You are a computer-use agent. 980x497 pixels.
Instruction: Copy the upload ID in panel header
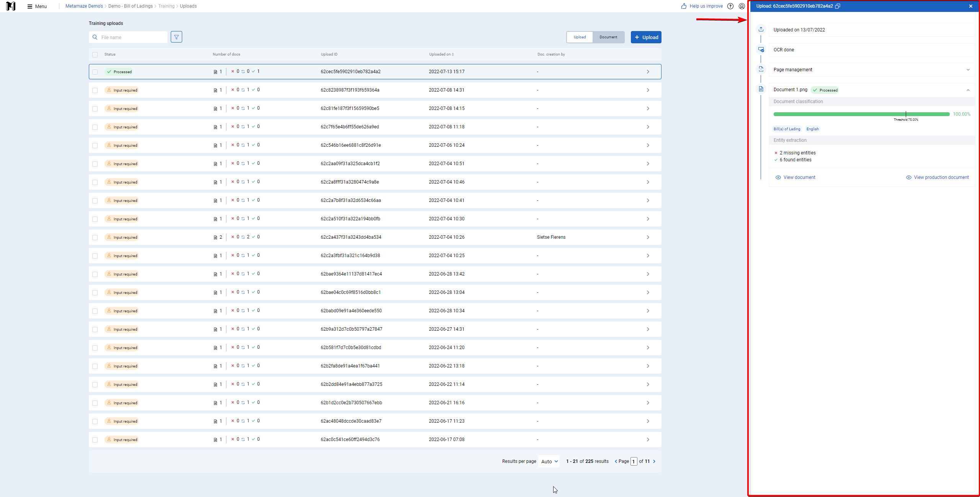[x=838, y=6]
